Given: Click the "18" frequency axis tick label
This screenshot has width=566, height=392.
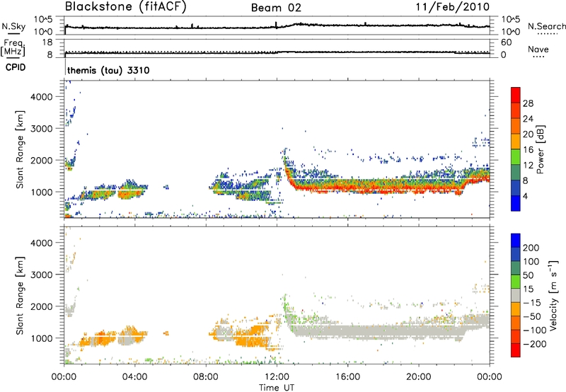Looking at the screenshot, I should [x=47, y=42].
